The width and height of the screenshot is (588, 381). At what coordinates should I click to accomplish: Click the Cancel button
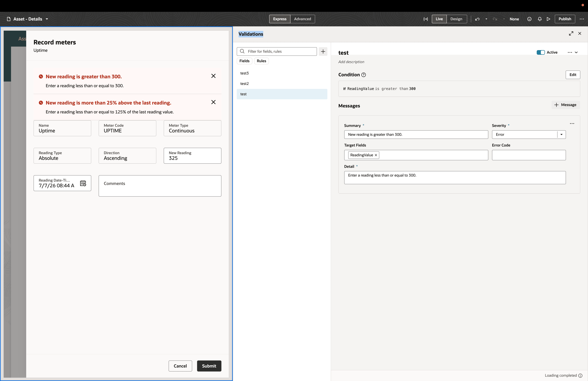pyautogui.click(x=180, y=366)
